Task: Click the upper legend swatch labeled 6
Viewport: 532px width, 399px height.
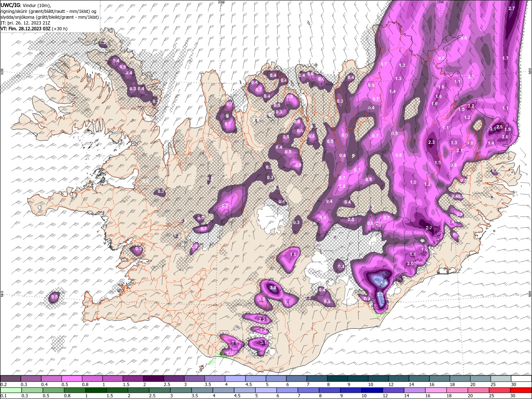Action: (296, 378)
